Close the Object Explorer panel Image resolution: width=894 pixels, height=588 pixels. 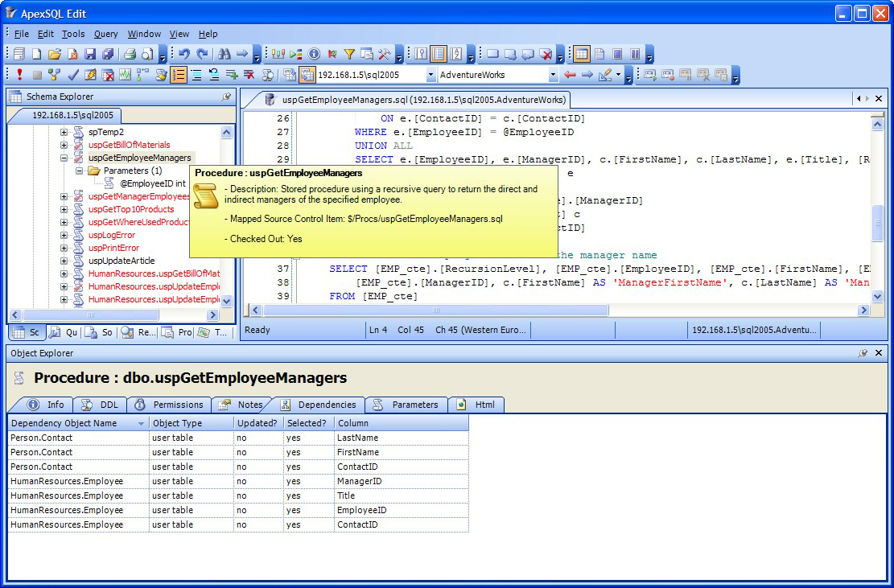click(879, 353)
